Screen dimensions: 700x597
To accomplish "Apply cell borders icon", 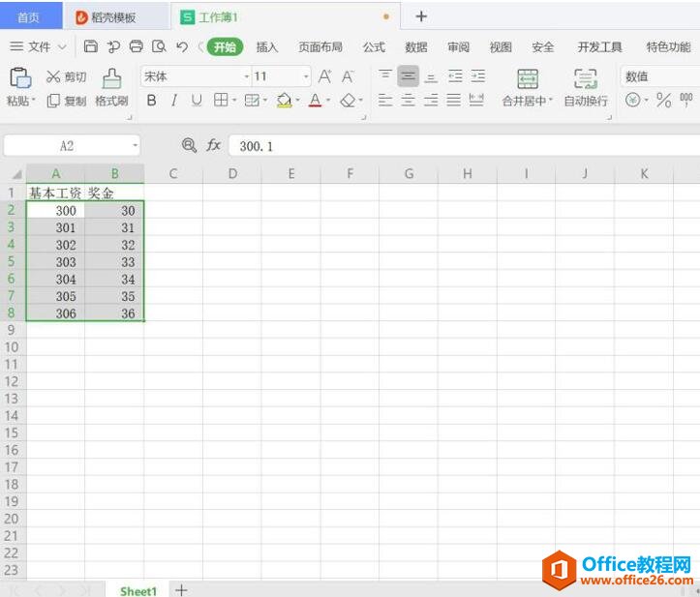I will pyautogui.click(x=221, y=100).
